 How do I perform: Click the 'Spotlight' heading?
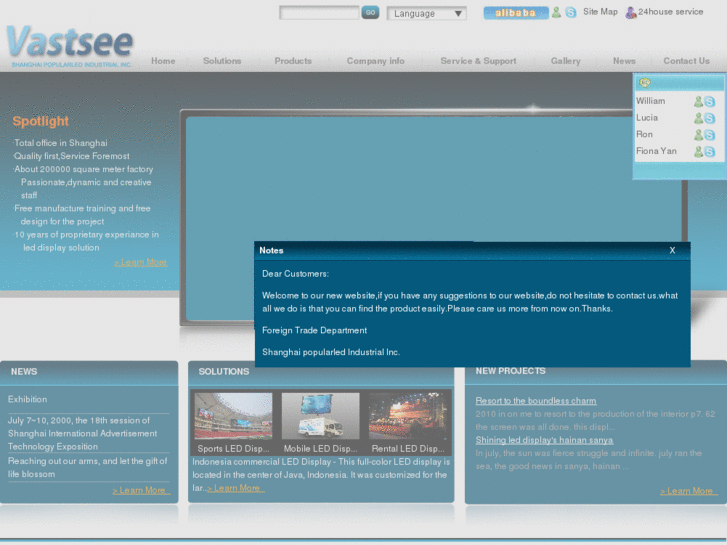pyautogui.click(x=41, y=121)
